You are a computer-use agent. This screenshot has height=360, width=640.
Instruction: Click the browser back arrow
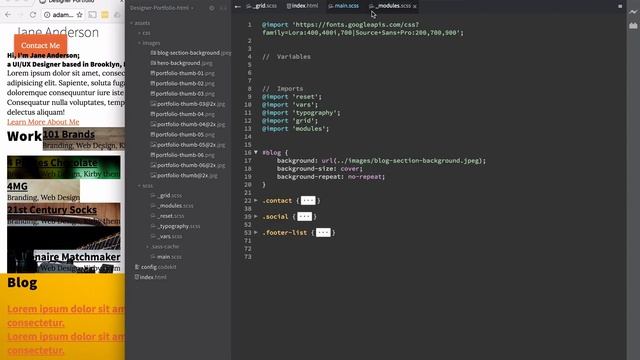click(8, 15)
